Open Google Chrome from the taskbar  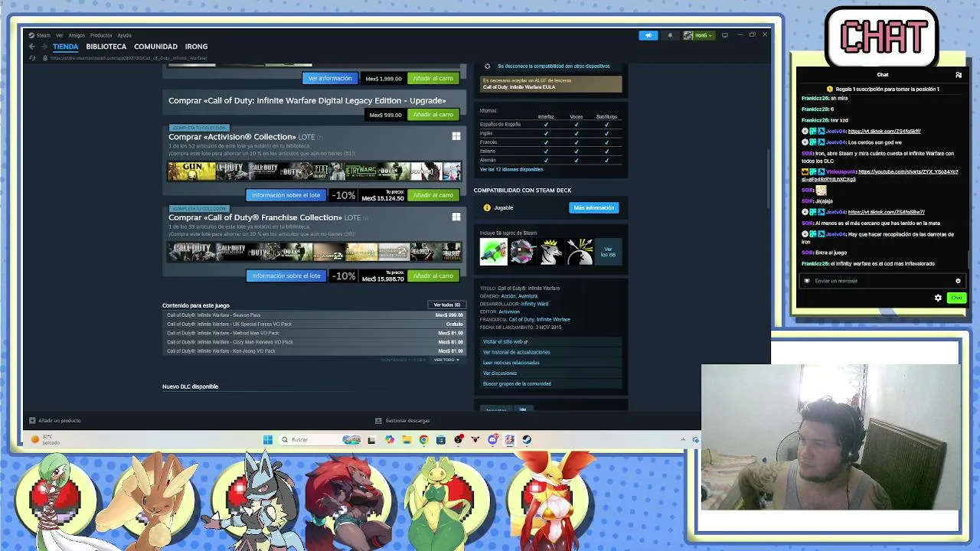[x=423, y=439]
